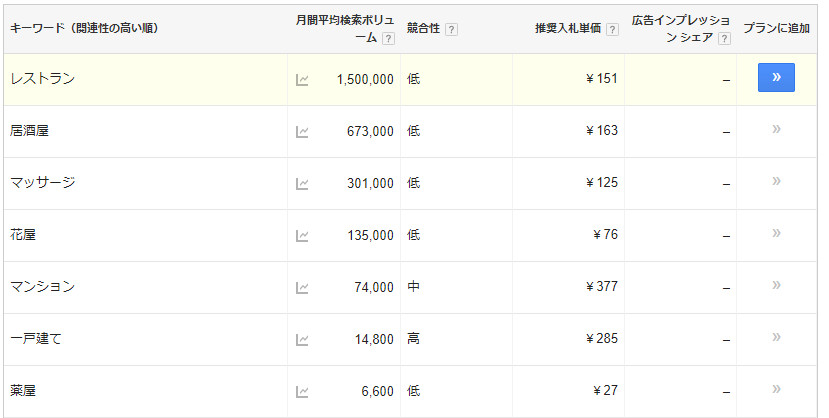The height and width of the screenshot is (418, 829).
Task: Add 居酒屋 to the plan
Action: [776, 129]
